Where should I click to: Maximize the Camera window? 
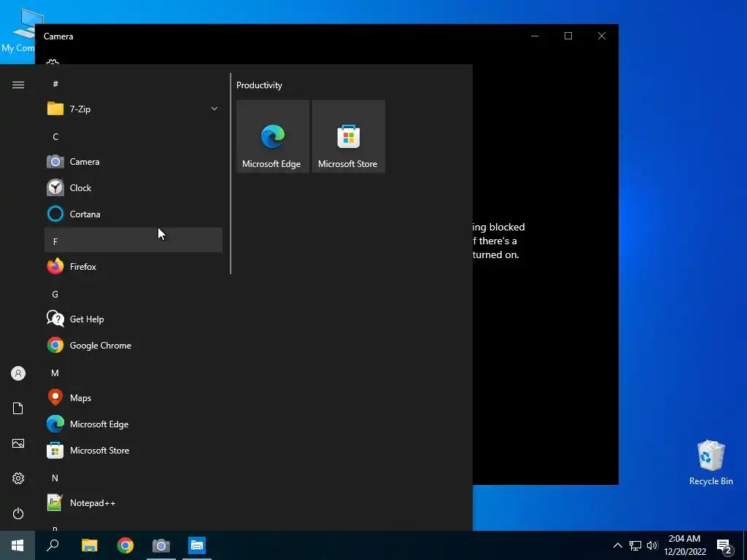[x=568, y=36]
